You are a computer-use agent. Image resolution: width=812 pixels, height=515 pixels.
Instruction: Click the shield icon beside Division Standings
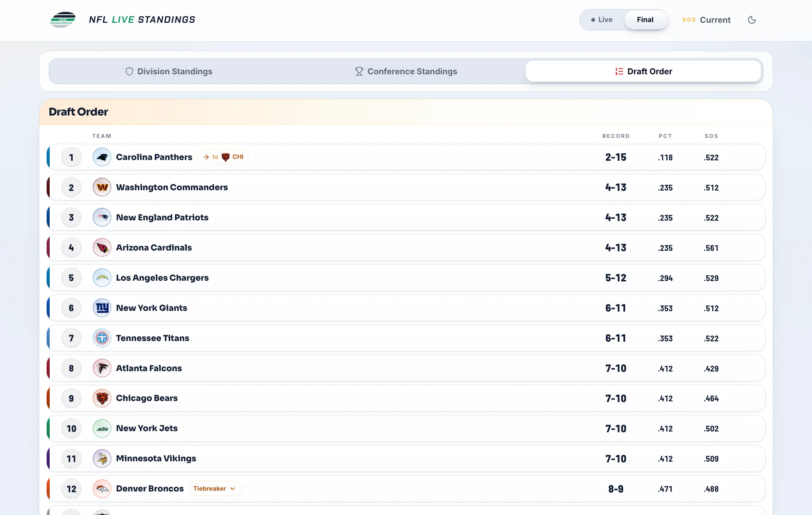[129, 71]
